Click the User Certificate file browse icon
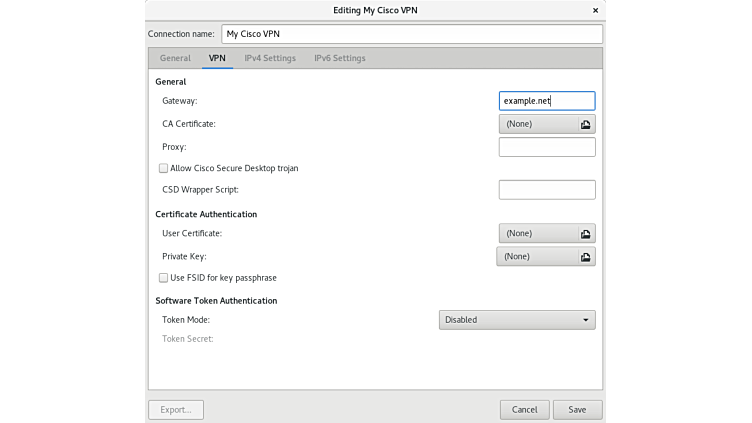This screenshot has height=423, width=752. (x=585, y=233)
